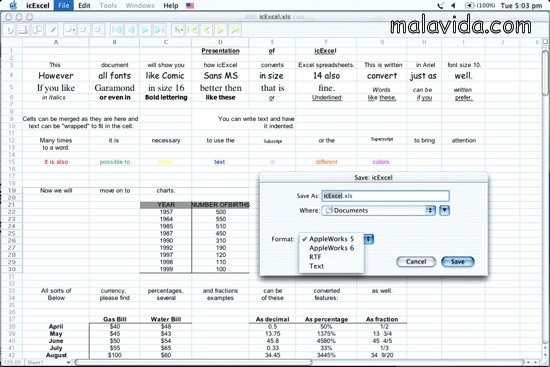Open the Where Documents location dropdown
Image resolution: width=550 pixels, height=367 pixels.
(x=378, y=211)
